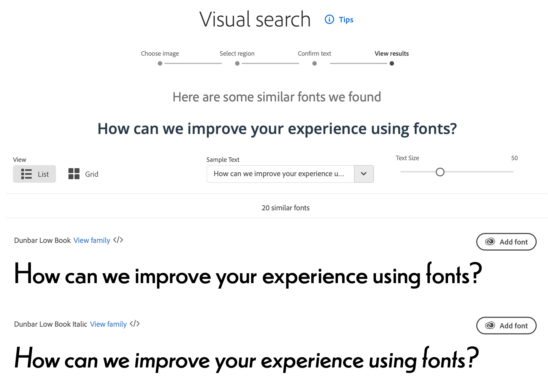Click Creative Cloud icon on first Add font
Viewport: 548px width, 392px height.
coord(490,242)
